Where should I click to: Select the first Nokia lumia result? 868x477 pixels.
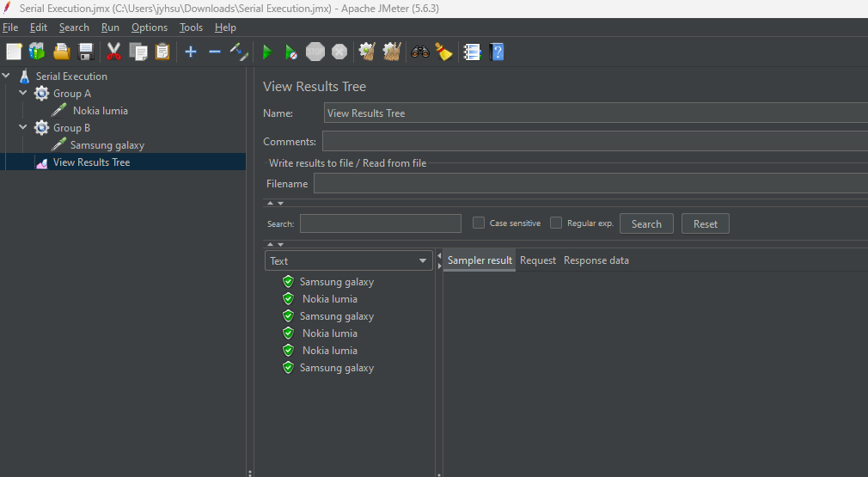329,299
